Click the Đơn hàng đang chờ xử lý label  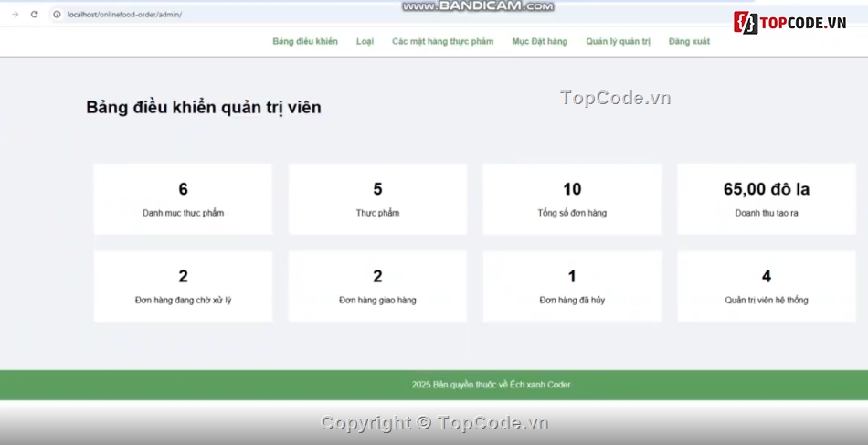[x=184, y=300]
